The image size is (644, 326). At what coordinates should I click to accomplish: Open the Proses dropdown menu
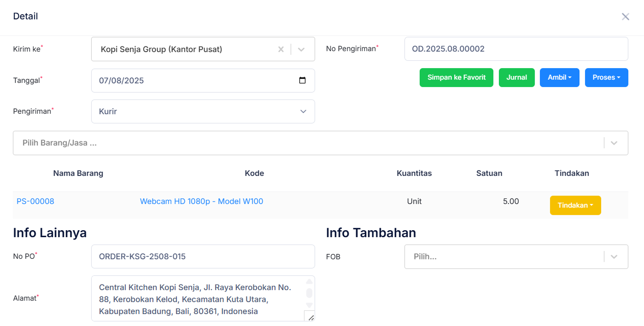pyautogui.click(x=606, y=77)
